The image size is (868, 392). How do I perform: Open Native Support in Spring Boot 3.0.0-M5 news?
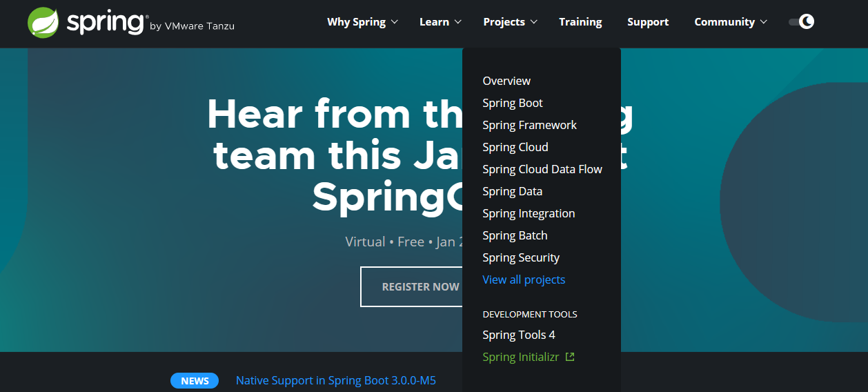[336, 380]
